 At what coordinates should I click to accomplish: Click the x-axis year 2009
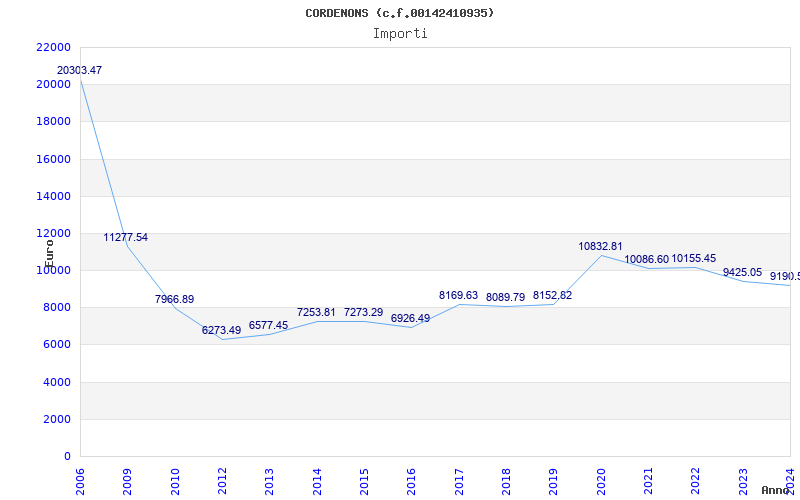click(x=128, y=482)
